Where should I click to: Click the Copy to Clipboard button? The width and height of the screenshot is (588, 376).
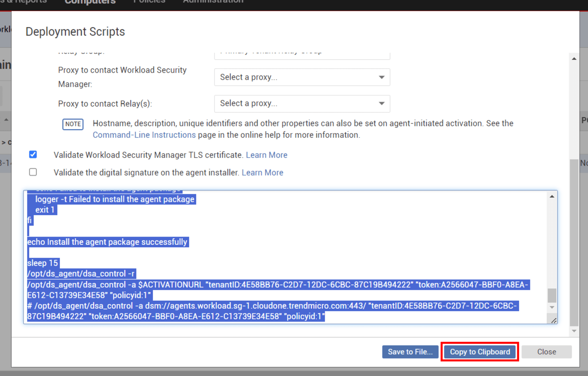tap(480, 352)
